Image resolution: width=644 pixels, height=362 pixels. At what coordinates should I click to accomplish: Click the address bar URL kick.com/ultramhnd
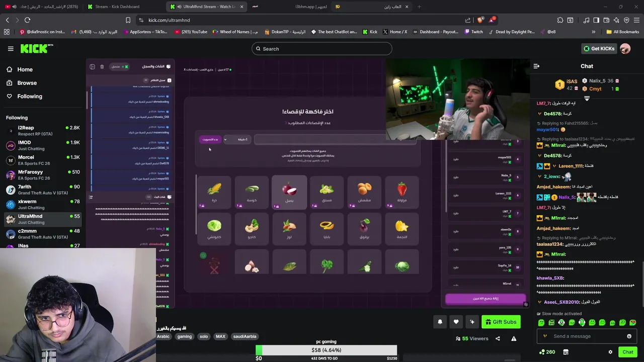(x=169, y=20)
